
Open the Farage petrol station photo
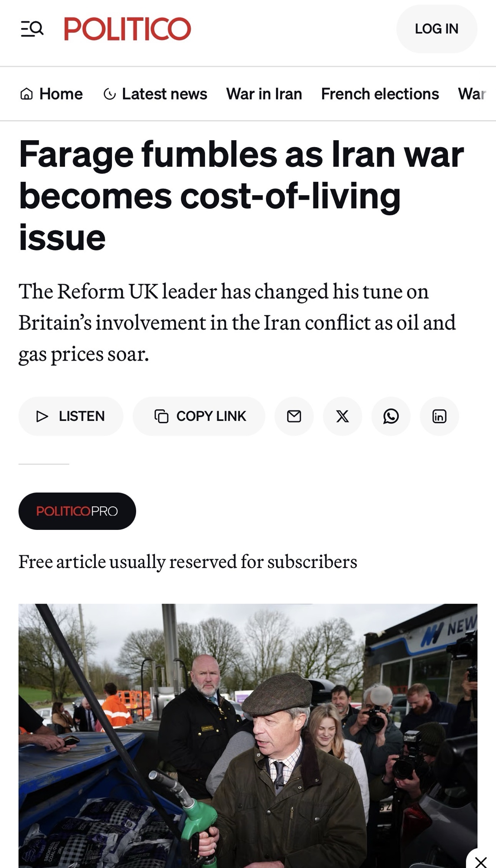248,733
